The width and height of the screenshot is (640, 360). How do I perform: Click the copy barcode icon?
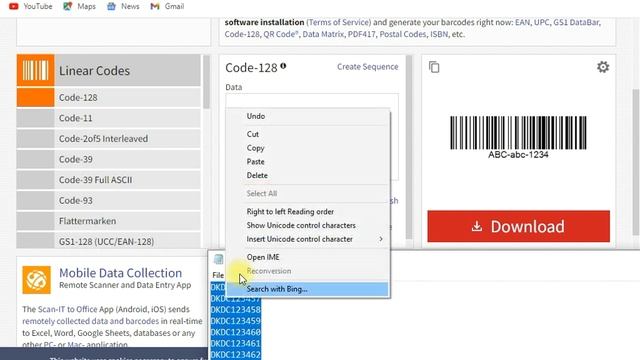pyautogui.click(x=434, y=67)
